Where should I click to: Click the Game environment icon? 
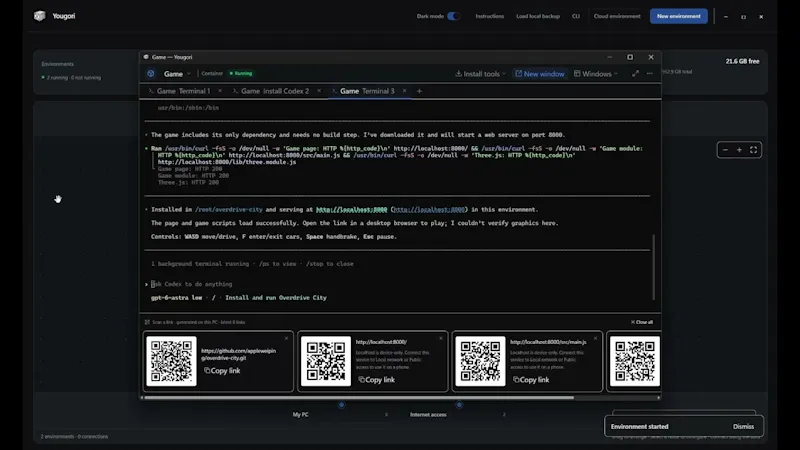tap(151, 73)
